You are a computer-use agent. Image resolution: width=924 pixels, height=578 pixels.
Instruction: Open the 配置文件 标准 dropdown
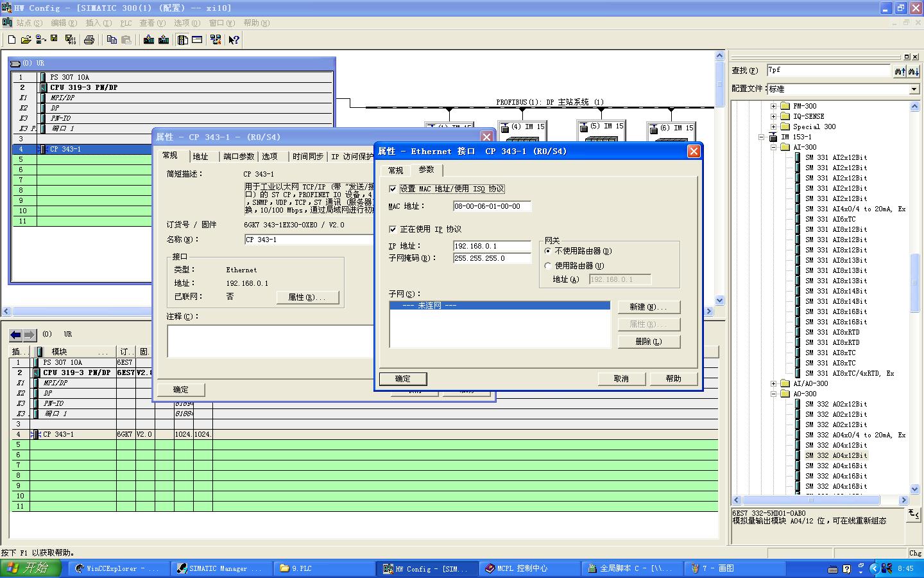click(914, 89)
